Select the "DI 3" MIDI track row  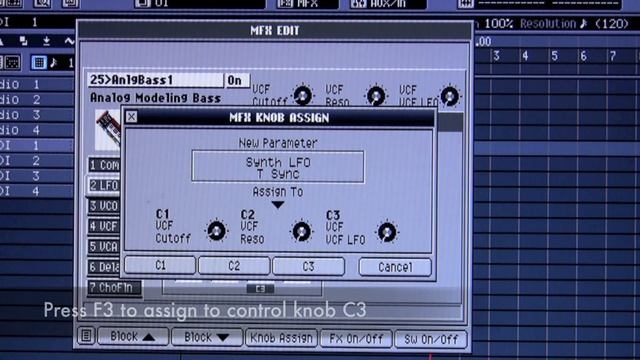tap(37, 176)
